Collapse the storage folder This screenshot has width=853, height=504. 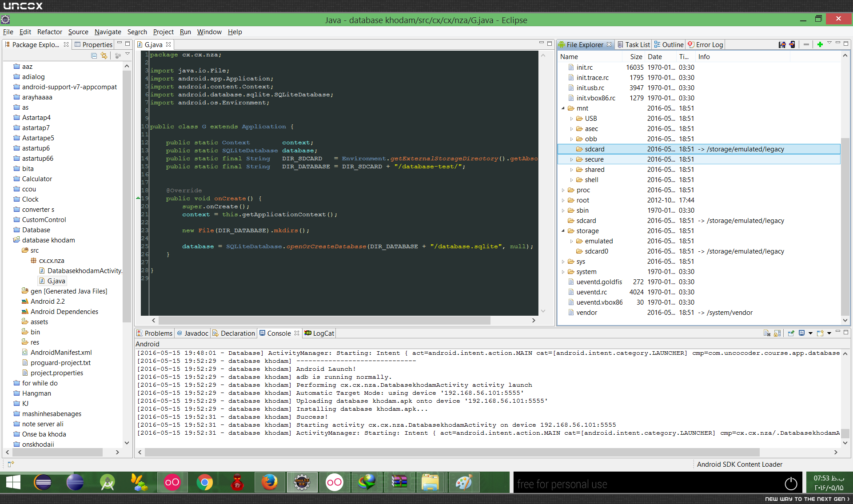point(563,231)
